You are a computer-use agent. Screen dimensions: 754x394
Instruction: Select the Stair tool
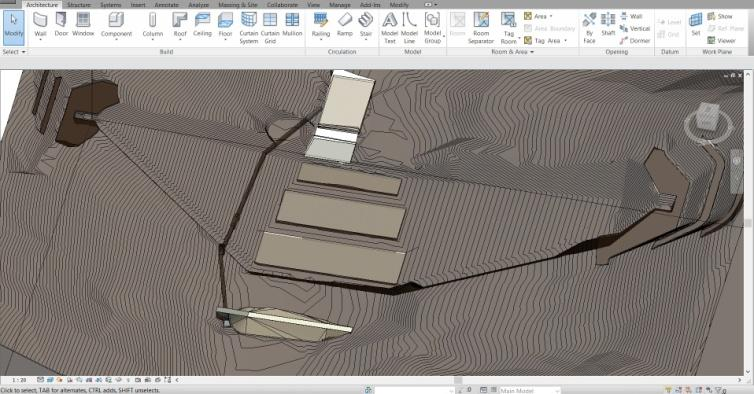click(366, 25)
